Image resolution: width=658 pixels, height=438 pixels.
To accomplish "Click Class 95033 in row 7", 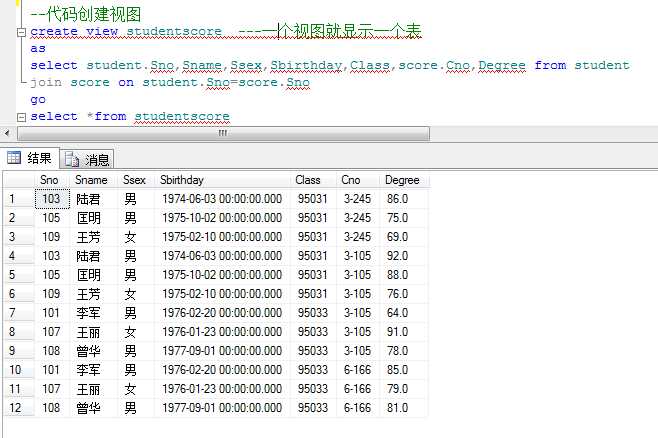I will [313, 313].
